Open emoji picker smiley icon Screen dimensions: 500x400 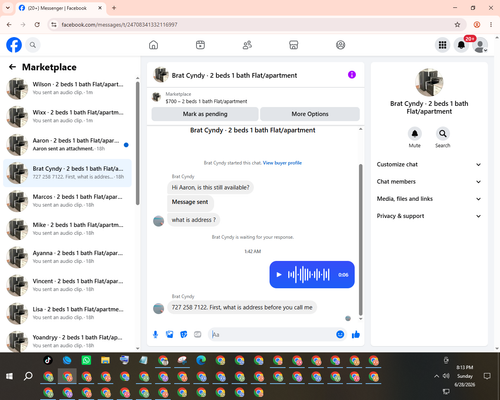[340, 334]
